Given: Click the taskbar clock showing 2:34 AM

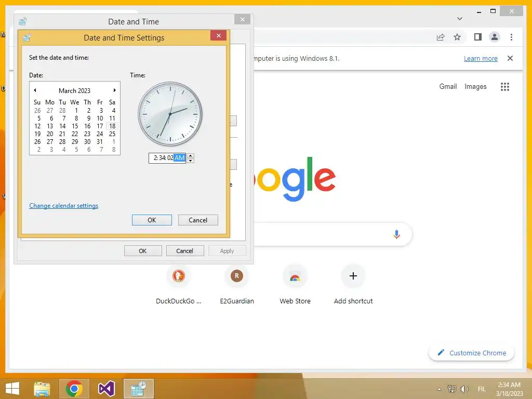Looking at the screenshot, I should (x=509, y=389).
